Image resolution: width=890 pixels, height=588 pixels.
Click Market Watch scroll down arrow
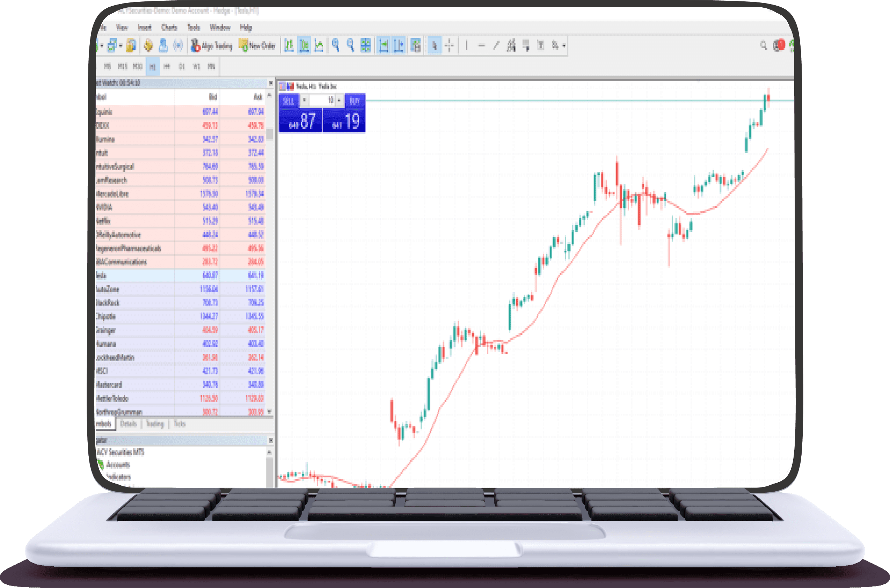[x=269, y=411]
